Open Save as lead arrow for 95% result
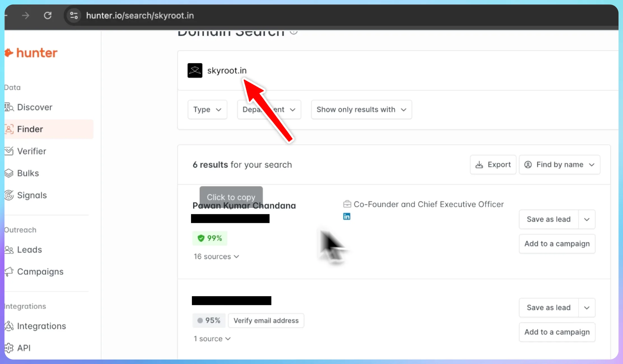 [x=587, y=307]
